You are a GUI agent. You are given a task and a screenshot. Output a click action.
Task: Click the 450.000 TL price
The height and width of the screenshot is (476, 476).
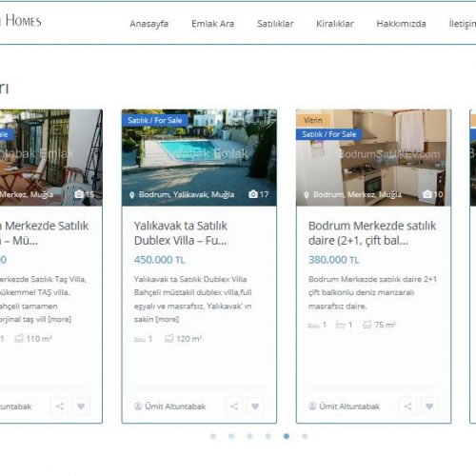(x=159, y=260)
